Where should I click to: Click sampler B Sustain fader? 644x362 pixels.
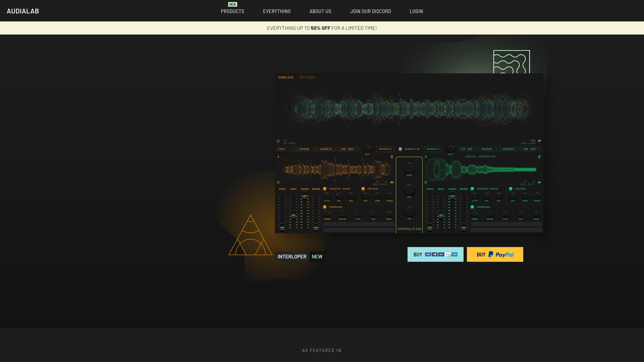click(x=452, y=196)
